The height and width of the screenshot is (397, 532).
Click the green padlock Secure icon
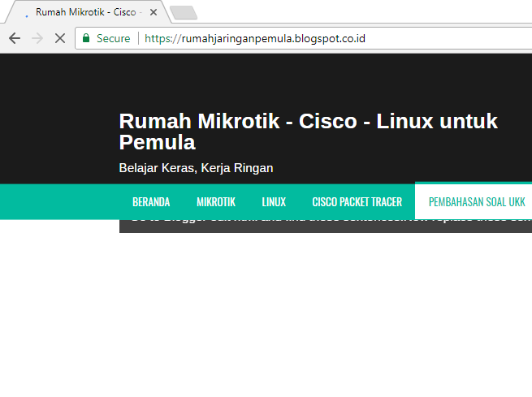pos(86,38)
